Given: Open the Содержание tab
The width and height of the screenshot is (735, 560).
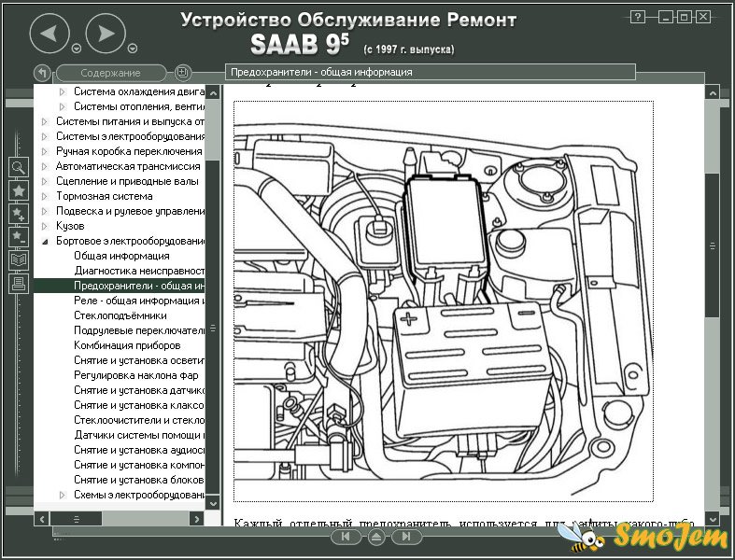Looking at the screenshot, I should (x=110, y=73).
